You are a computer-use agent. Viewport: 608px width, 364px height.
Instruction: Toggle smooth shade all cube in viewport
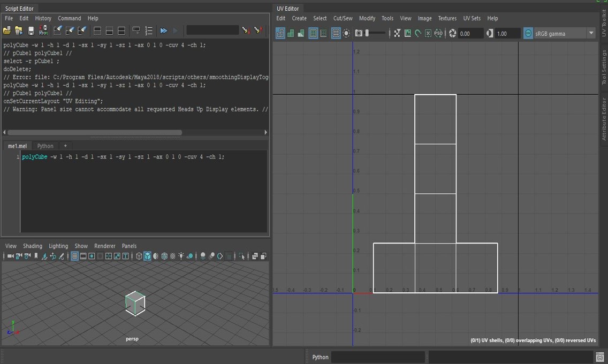pos(147,256)
